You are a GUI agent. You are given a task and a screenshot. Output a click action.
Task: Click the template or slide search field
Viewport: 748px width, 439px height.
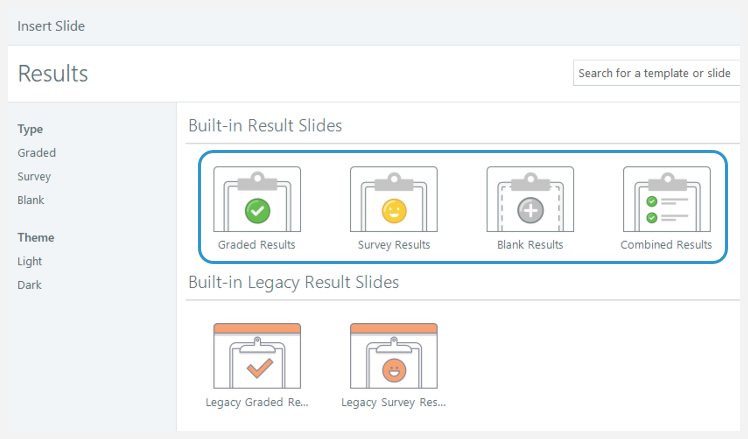click(656, 73)
